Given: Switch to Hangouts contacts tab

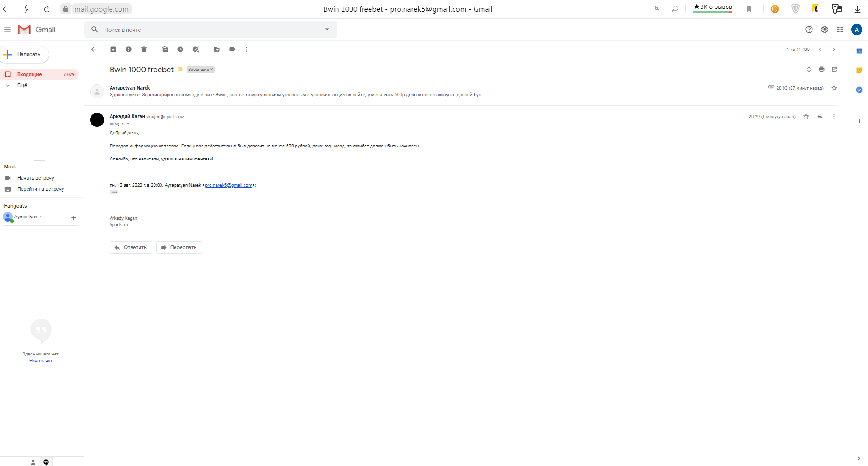Looking at the screenshot, I should pyautogui.click(x=33, y=462).
